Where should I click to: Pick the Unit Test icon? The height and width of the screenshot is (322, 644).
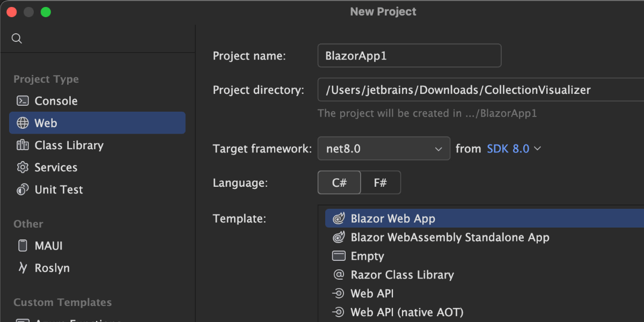click(23, 189)
